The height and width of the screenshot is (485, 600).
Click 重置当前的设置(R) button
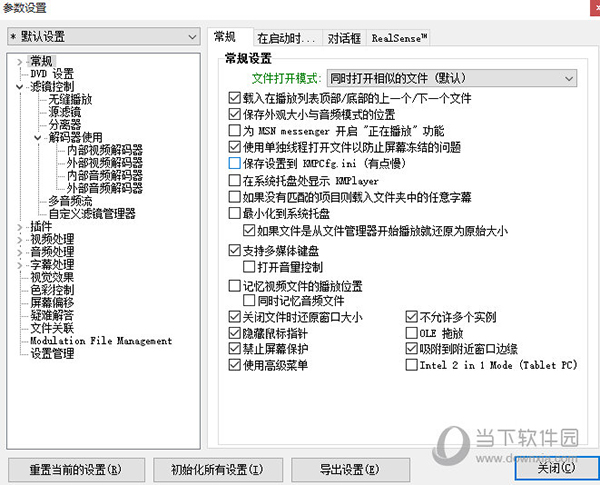pos(76,470)
